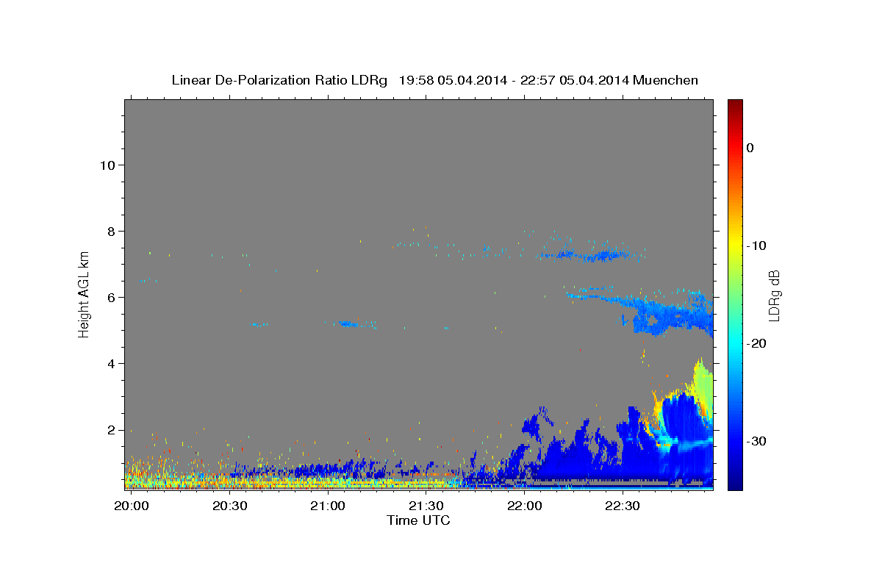This screenshot has width=882, height=588.
Task: Select the 20:00 time tick label
Action: [x=131, y=506]
